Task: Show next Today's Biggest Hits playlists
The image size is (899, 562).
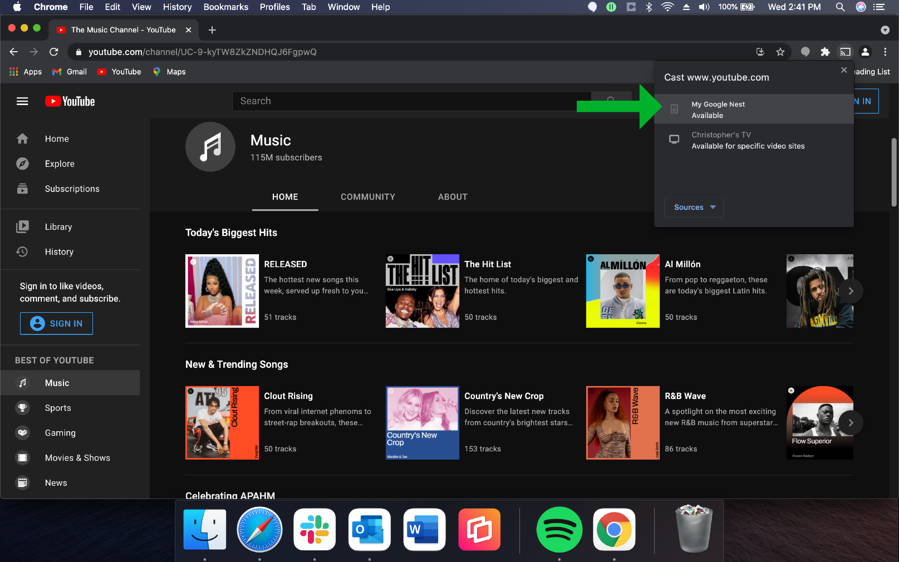Action: pyautogui.click(x=851, y=291)
